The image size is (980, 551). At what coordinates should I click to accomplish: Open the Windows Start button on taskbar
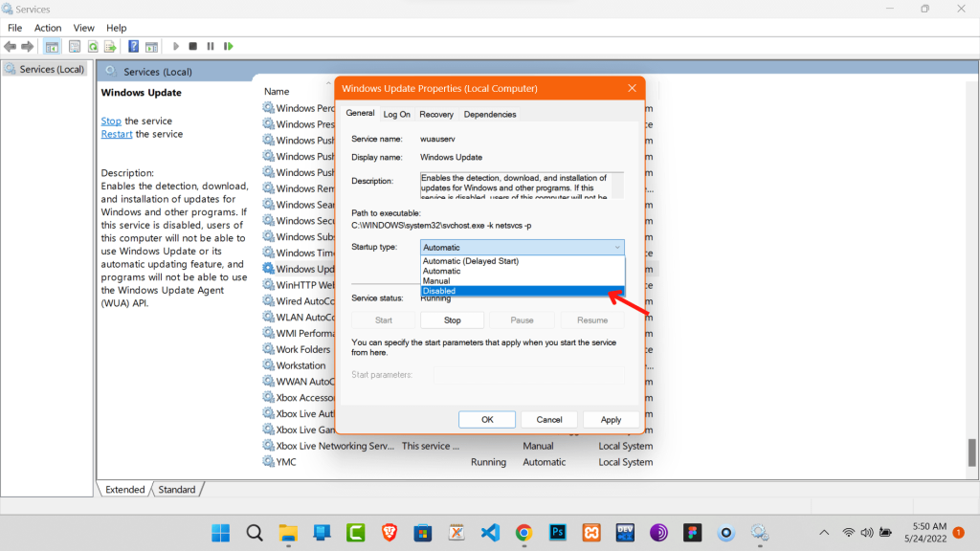(221, 533)
